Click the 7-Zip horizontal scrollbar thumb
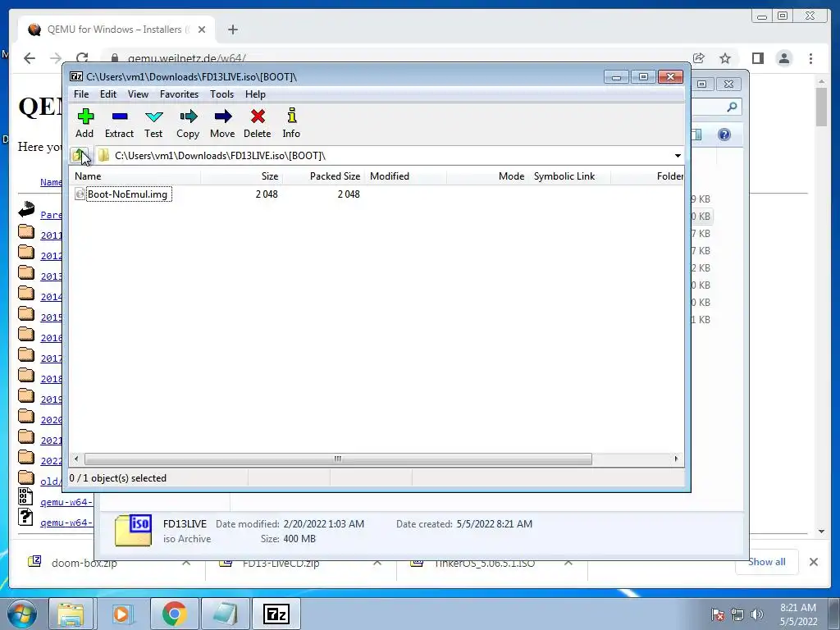The width and height of the screenshot is (840, 630). (338, 459)
